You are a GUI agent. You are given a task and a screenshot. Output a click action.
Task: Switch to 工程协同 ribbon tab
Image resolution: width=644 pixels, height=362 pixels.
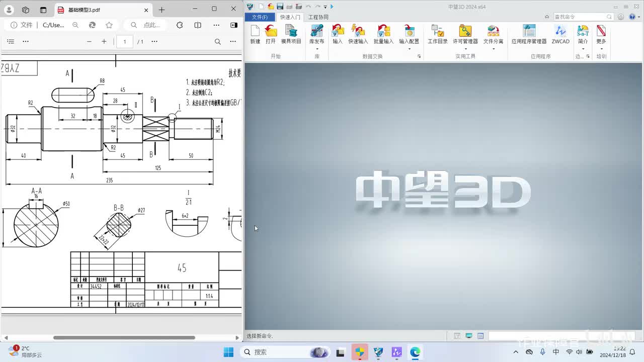point(318,17)
